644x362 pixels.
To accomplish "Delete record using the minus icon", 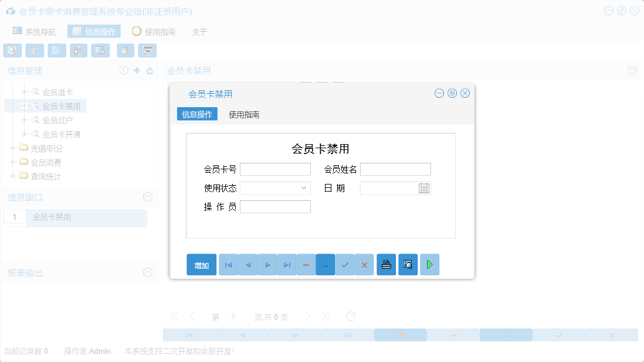I will tap(306, 264).
